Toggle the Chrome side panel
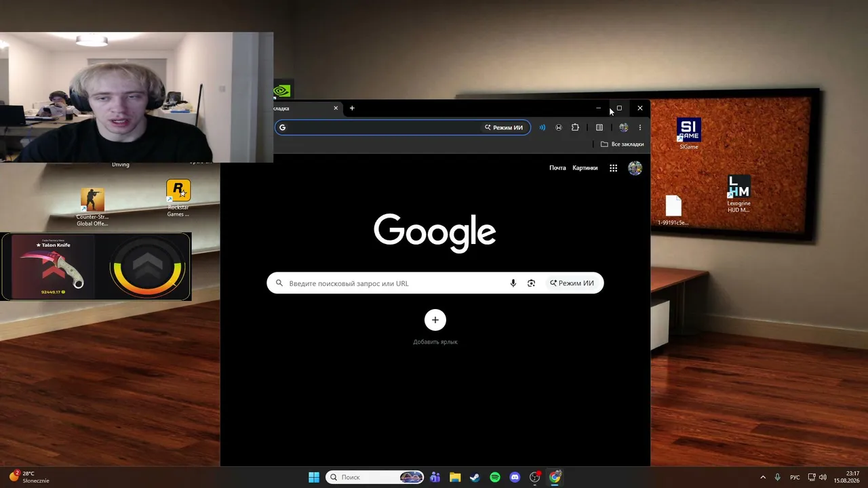Image resolution: width=868 pixels, height=488 pixels. (x=599, y=127)
